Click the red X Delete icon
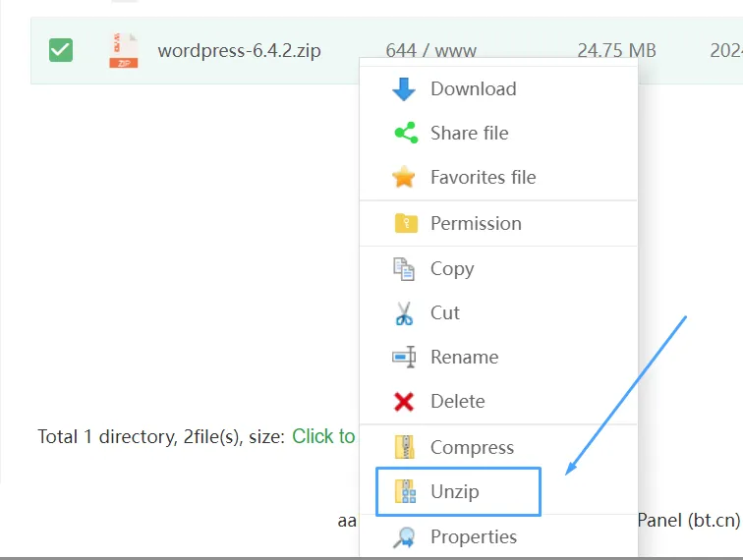 404,401
